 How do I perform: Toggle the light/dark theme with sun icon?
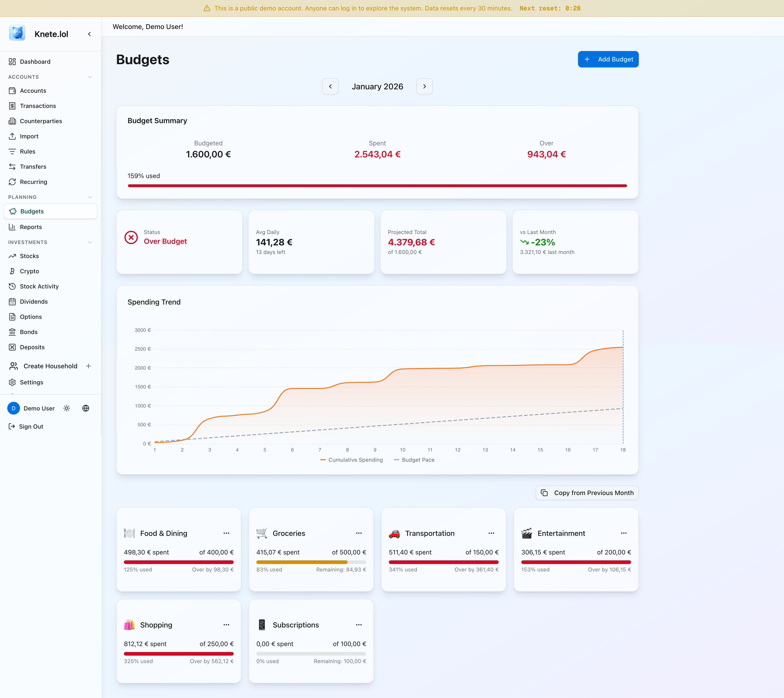[67, 408]
